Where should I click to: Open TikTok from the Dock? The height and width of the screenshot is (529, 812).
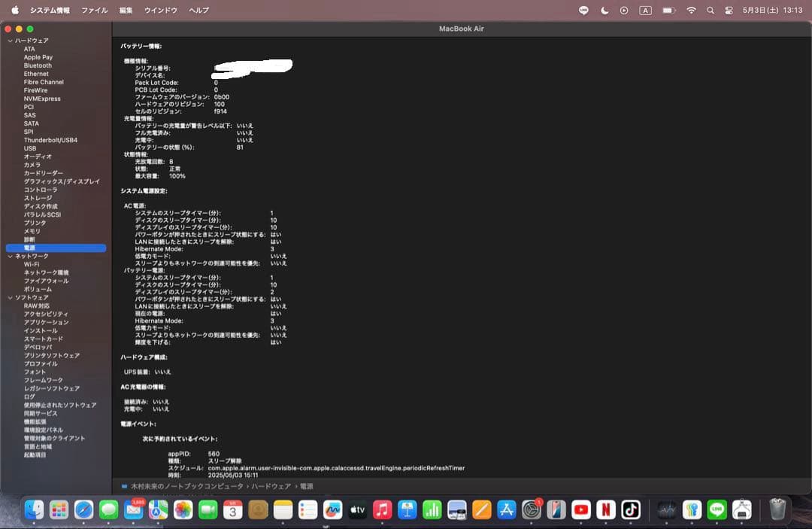click(631, 510)
